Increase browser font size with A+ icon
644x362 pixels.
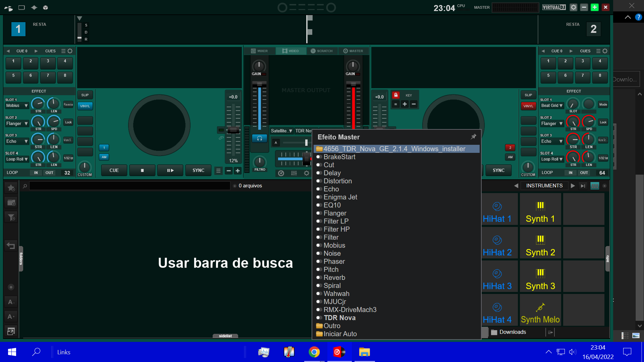[x=11, y=316]
